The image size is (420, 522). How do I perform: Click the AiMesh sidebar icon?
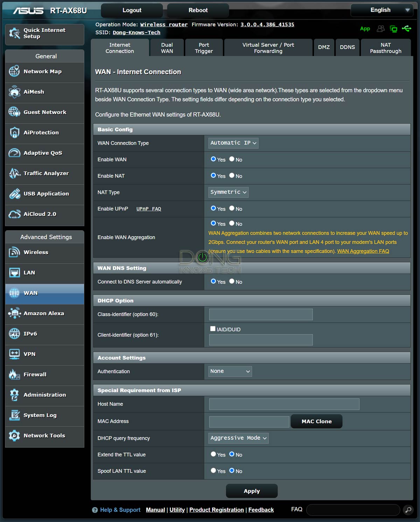tap(14, 92)
